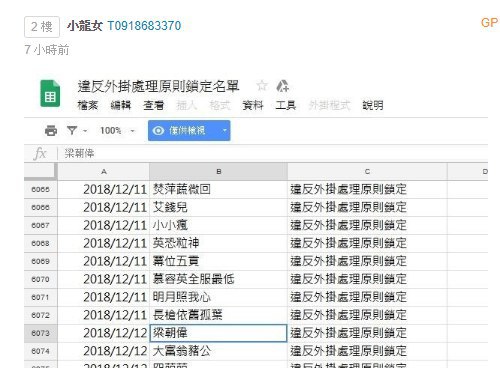Click the select-all corner box of grid
The width and height of the screenshot is (500, 368).
tap(40, 172)
